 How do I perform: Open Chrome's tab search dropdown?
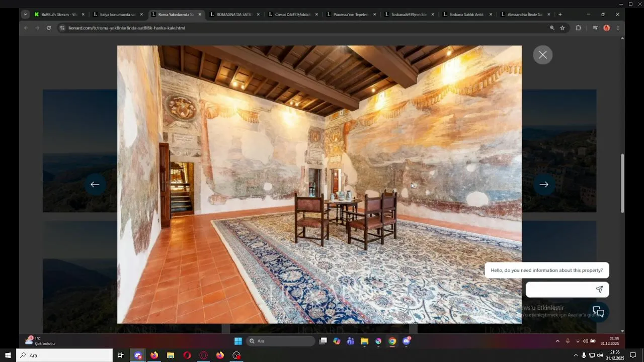pos(25,15)
